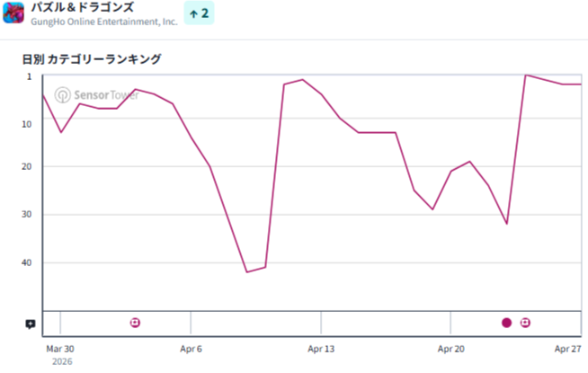Click the filled magenta circle timeline marker

pyautogui.click(x=507, y=323)
